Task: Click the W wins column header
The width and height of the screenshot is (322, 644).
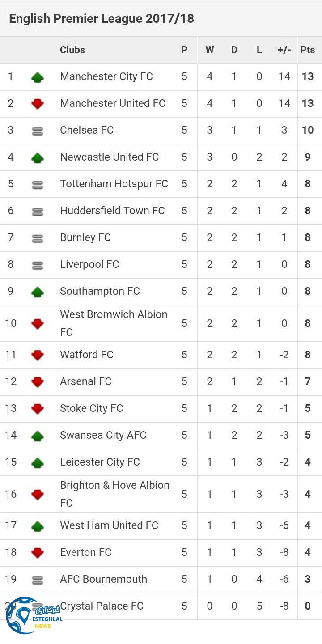Action: coord(209,50)
